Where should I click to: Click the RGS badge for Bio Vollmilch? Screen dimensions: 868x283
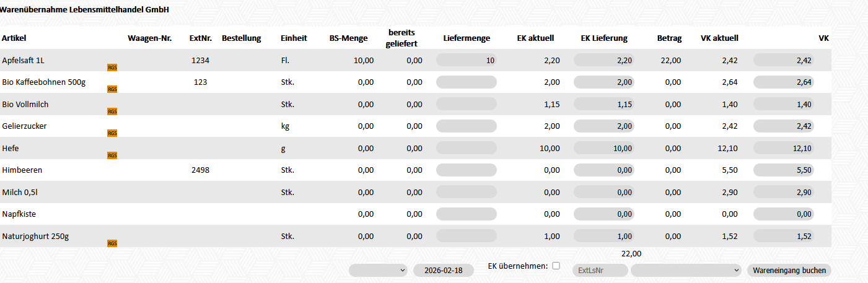tap(112, 111)
